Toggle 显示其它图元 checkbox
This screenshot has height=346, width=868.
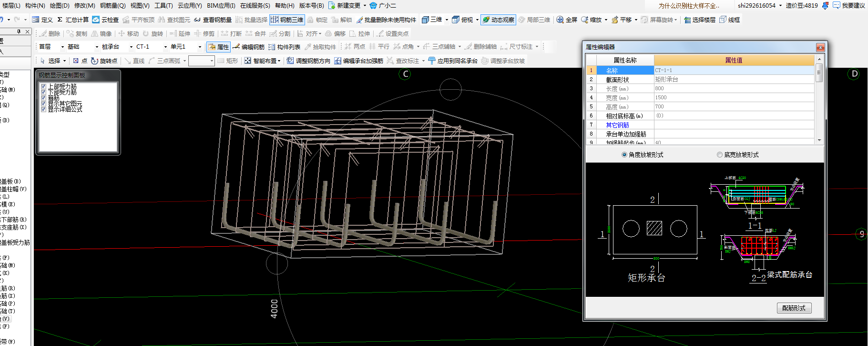tap(44, 104)
